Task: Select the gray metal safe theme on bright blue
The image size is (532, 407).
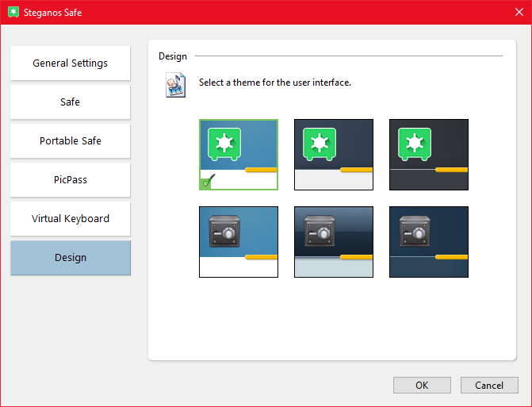Action: tap(239, 242)
